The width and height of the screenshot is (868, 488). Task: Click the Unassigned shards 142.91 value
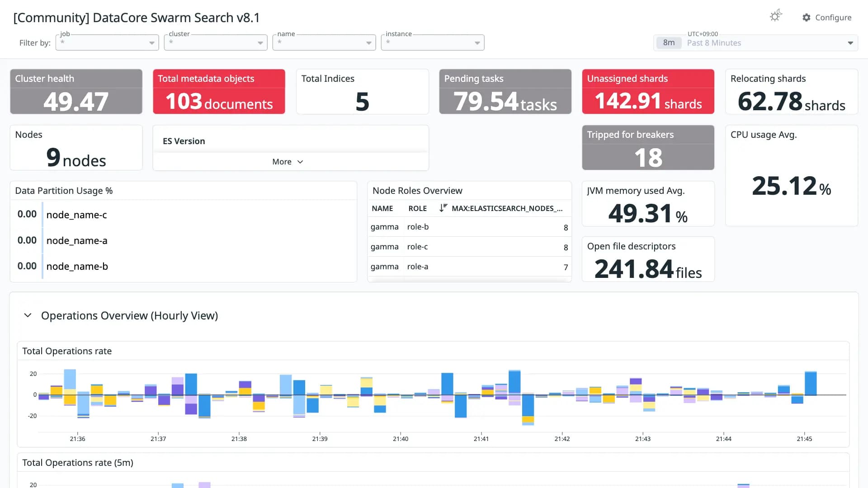(648, 101)
